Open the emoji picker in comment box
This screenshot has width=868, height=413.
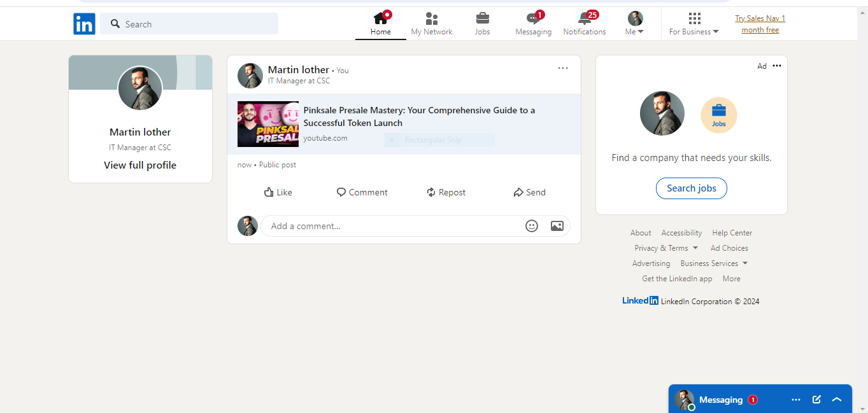tap(532, 226)
